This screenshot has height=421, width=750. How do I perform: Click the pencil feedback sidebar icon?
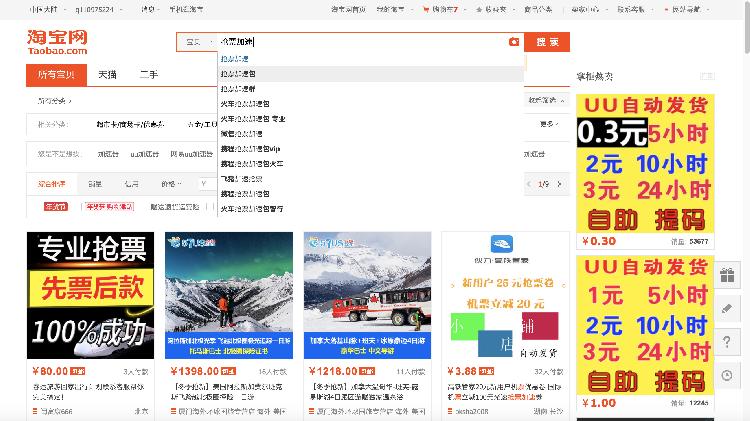tap(727, 309)
